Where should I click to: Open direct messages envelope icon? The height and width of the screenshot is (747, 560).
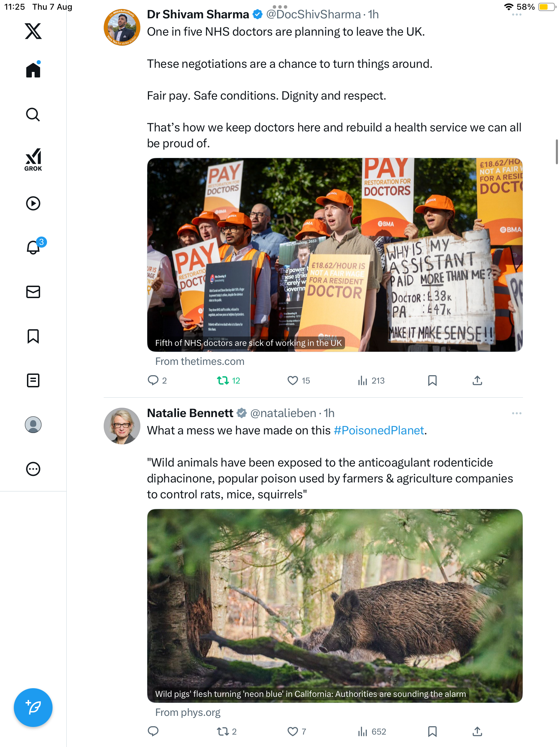33,292
